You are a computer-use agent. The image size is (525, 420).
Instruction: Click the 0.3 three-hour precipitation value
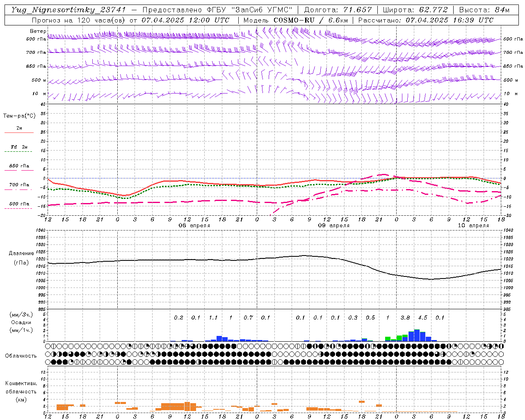point(353,317)
